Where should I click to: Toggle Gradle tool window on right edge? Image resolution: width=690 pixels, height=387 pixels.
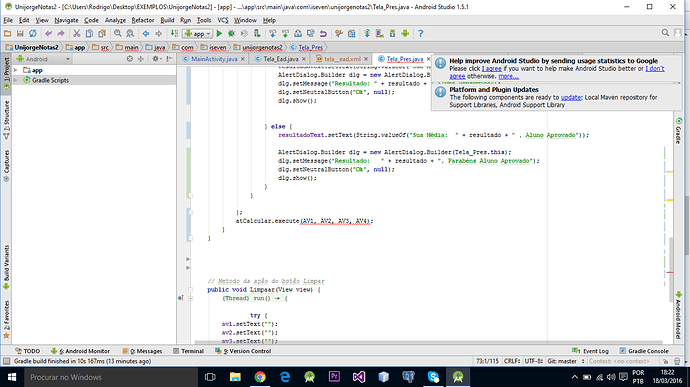click(x=678, y=130)
